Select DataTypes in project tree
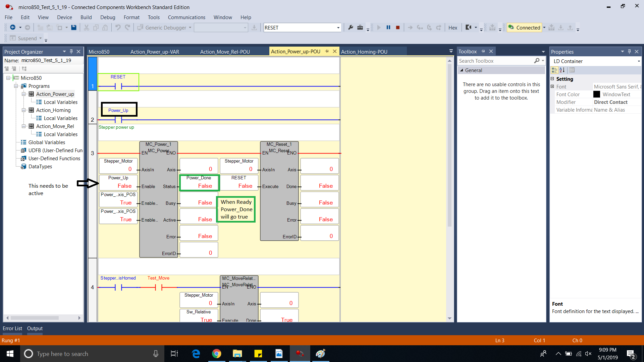Image resolution: width=644 pixels, height=362 pixels. [x=40, y=167]
